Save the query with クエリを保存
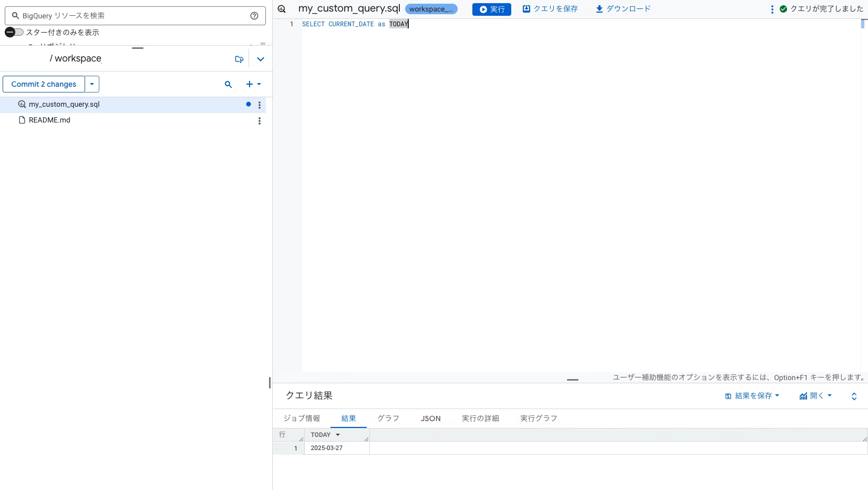 pyautogui.click(x=550, y=9)
